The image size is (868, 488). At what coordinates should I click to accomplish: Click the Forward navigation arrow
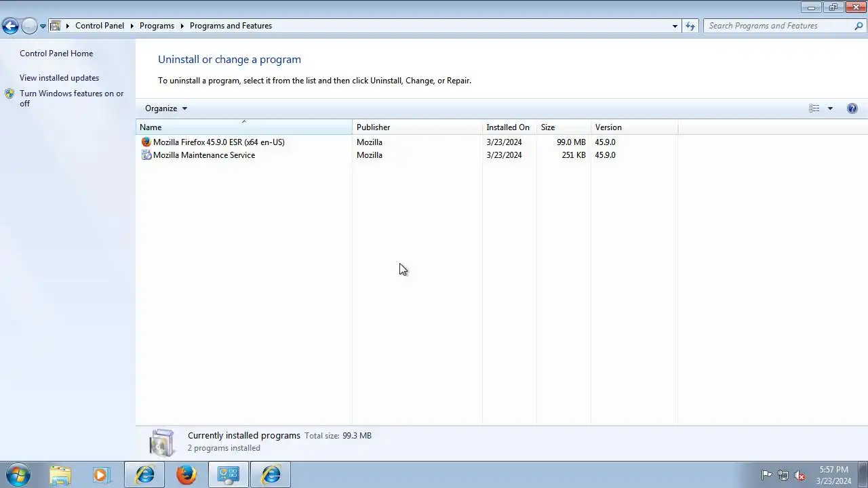click(x=29, y=26)
